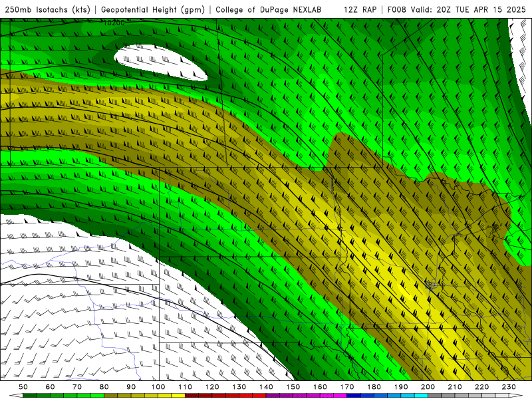Click the bright red swatch just left of 140

point(259,395)
